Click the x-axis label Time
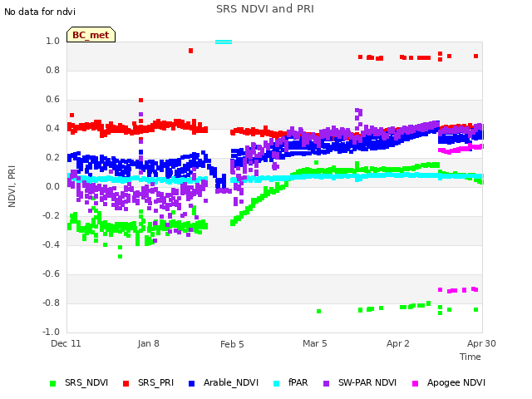The height and width of the screenshot is (399, 532). (470, 357)
